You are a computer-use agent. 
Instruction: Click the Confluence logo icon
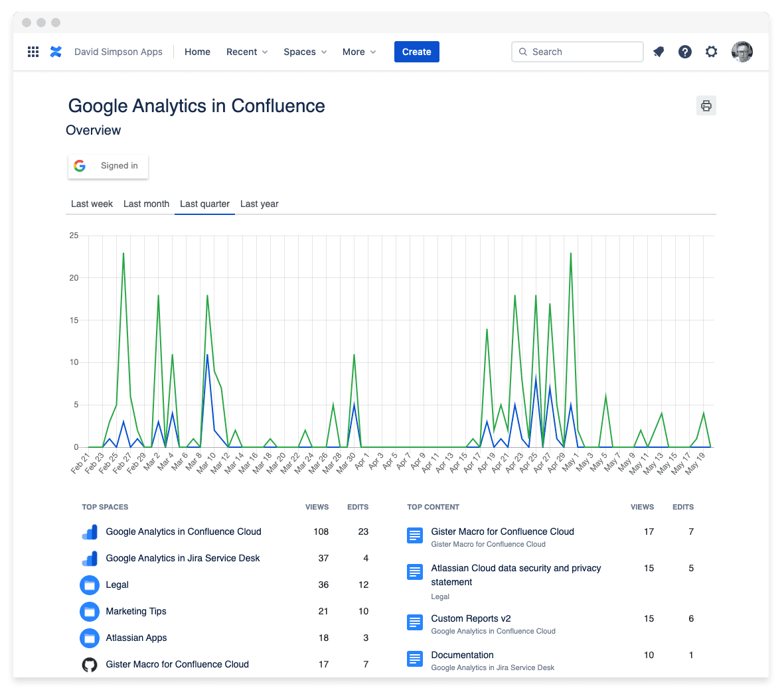point(56,52)
